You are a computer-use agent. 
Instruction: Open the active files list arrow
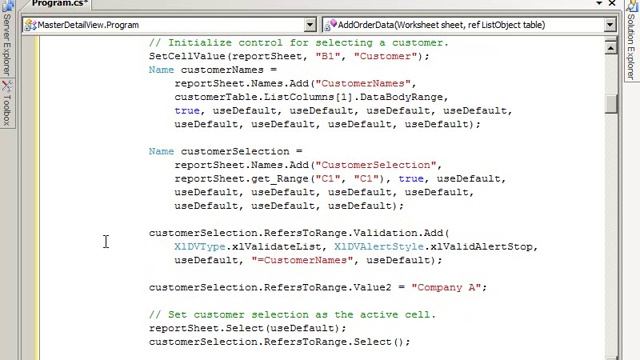(599, 3)
